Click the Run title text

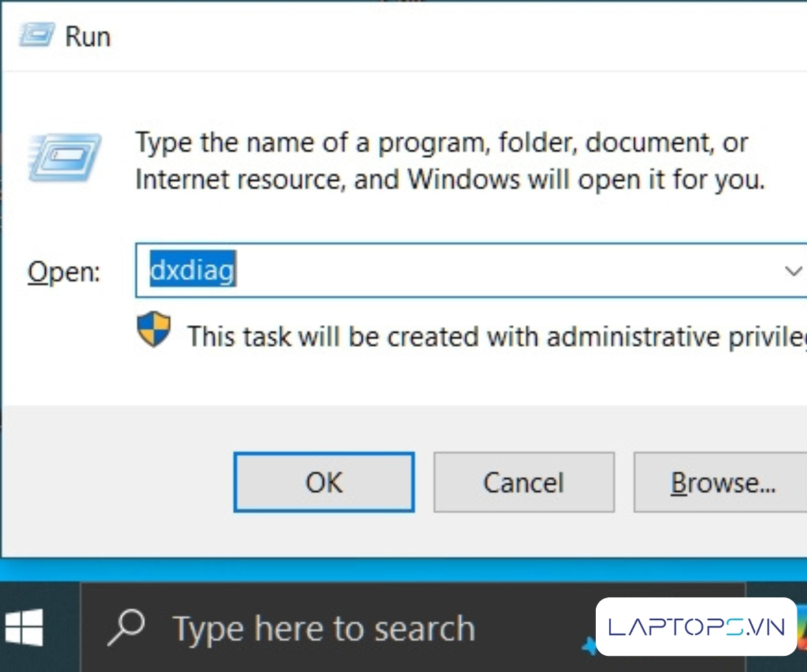pyautogui.click(x=87, y=36)
